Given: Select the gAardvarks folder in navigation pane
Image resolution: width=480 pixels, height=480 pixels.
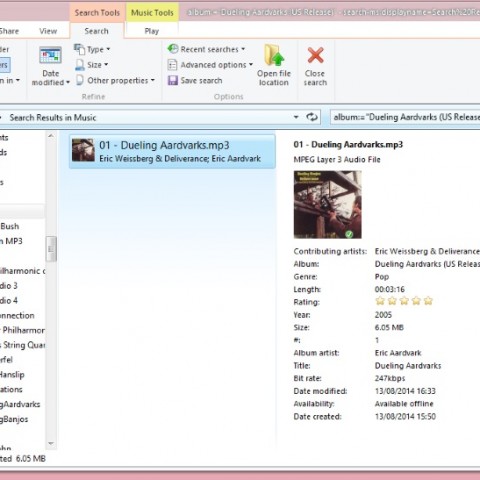Looking at the screenshot, I should [x=20, y=404].
